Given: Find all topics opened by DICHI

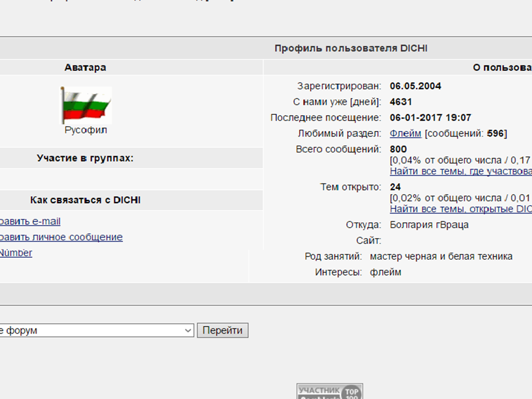Looking at the screenshot, I should pos(460,209).
